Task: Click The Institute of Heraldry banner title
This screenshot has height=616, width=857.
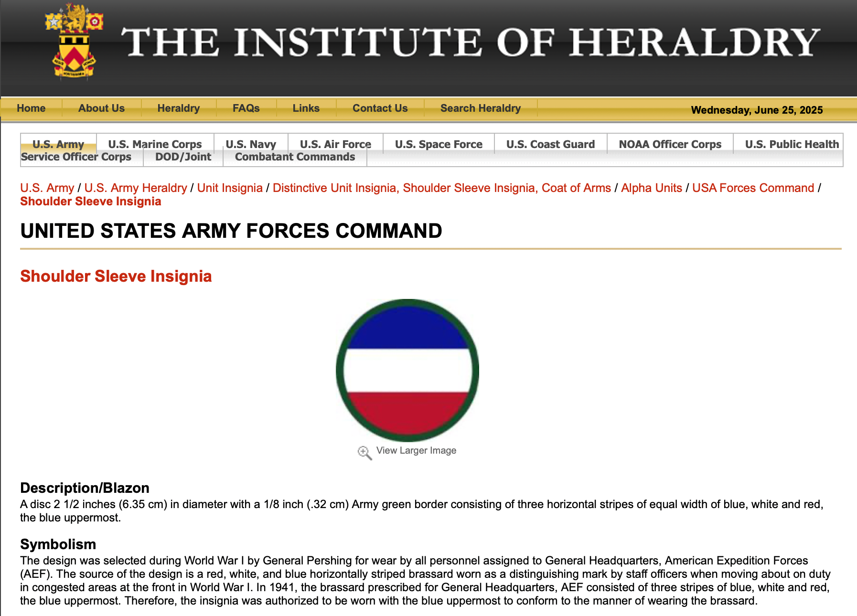Action: [471, 42]
